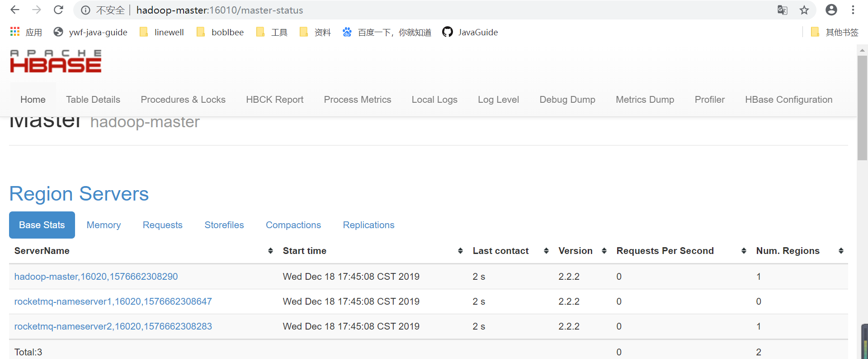This screenshot has width=868, height=359.
Task: Sort by Num. Regions column arrows
Action: pos(841,251)
